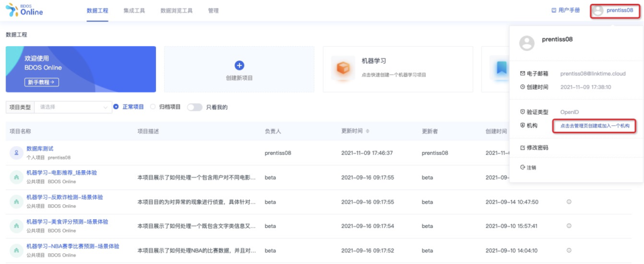Click the 2021-09-14 10:47:50 creation time cell
Image resolution: width=644 pixels, height=264 pixels.
512,202
